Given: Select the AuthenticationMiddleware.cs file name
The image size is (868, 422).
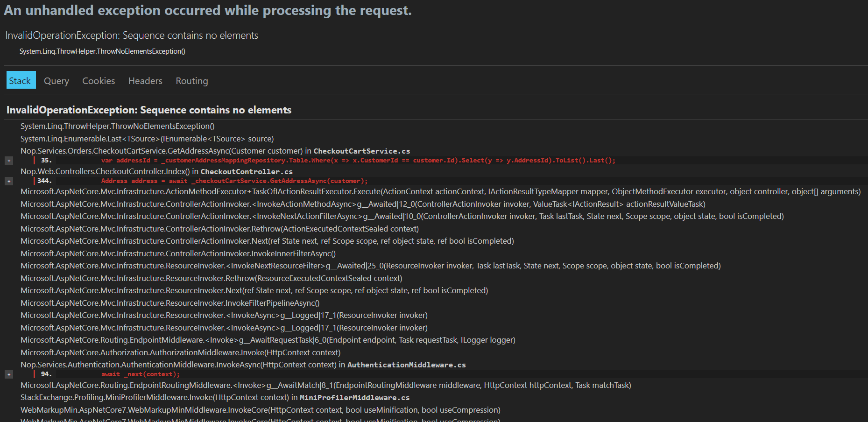Looking at the screenshot, I should point(406,365).
